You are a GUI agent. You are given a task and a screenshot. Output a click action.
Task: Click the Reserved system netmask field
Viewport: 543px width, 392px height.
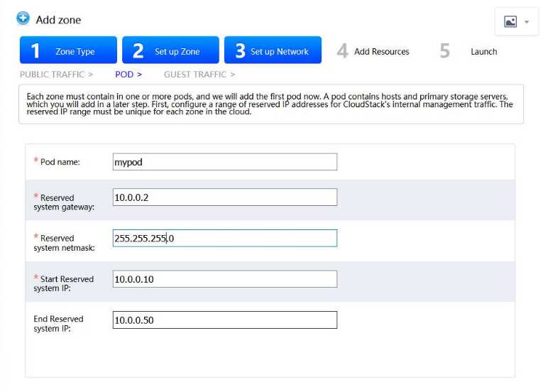(x=225, y=238)
